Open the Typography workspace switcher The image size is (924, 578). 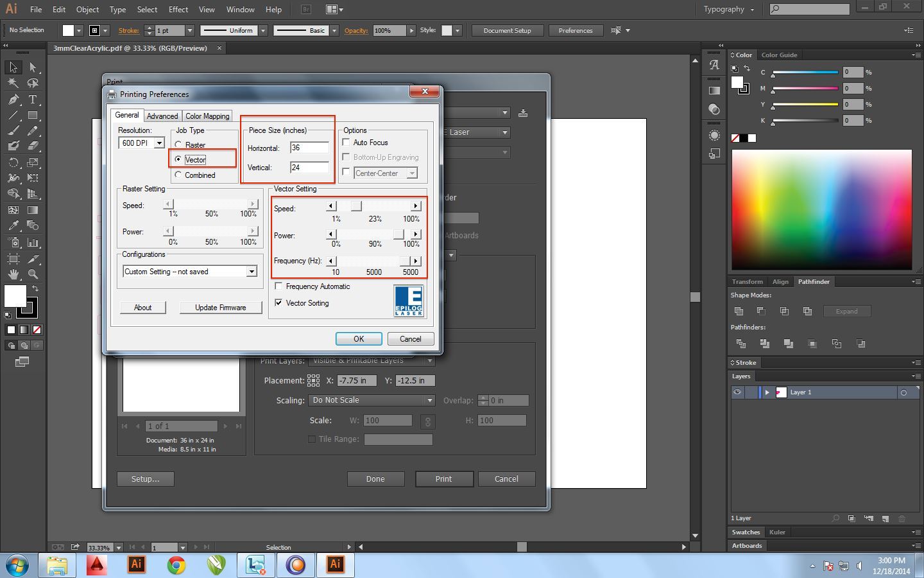point(729,10)
